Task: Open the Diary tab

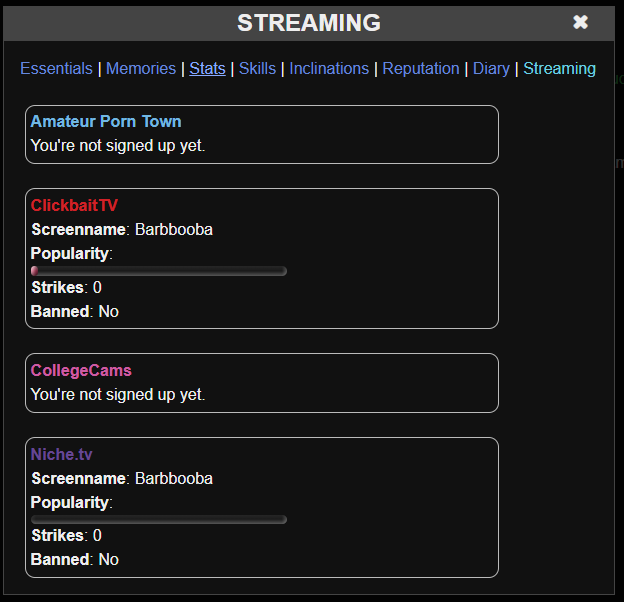Action: tap(491, 68)
